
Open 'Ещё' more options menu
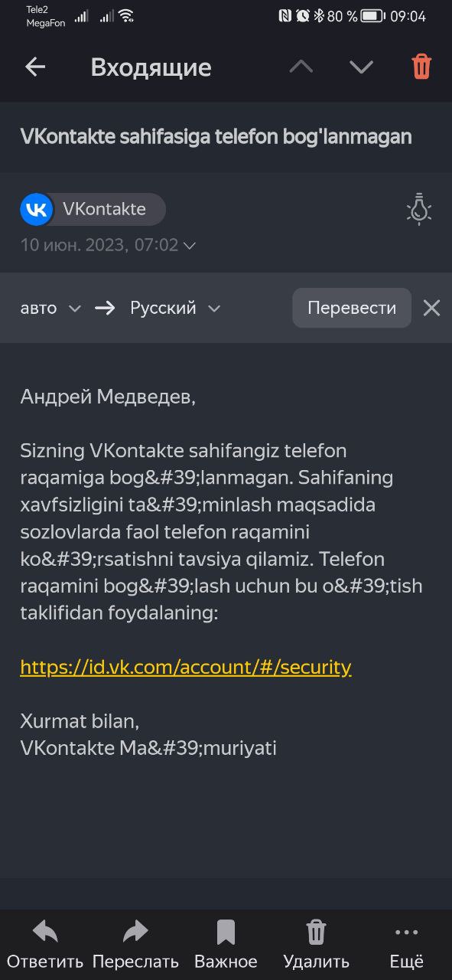pos(406,946)
